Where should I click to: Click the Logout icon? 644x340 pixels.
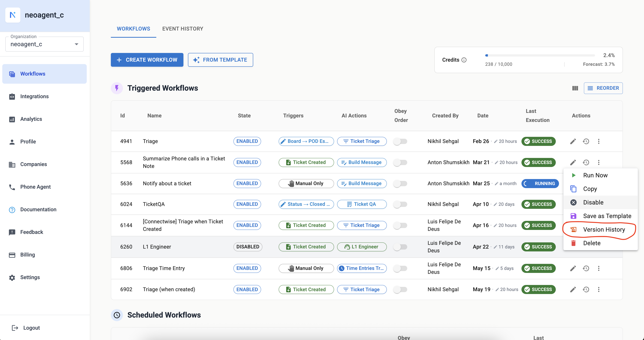(x=15, y=328)
